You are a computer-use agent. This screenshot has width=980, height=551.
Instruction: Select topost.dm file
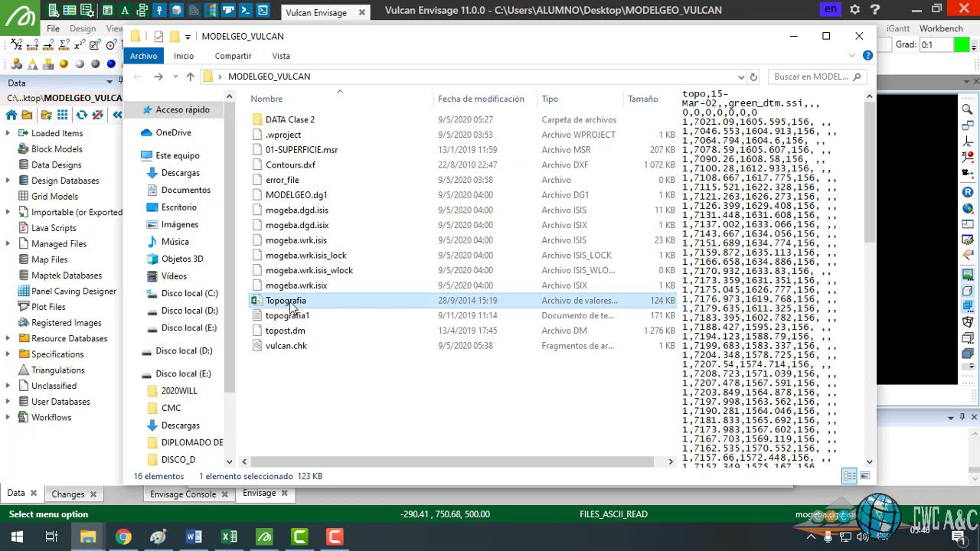click(285, 331)
